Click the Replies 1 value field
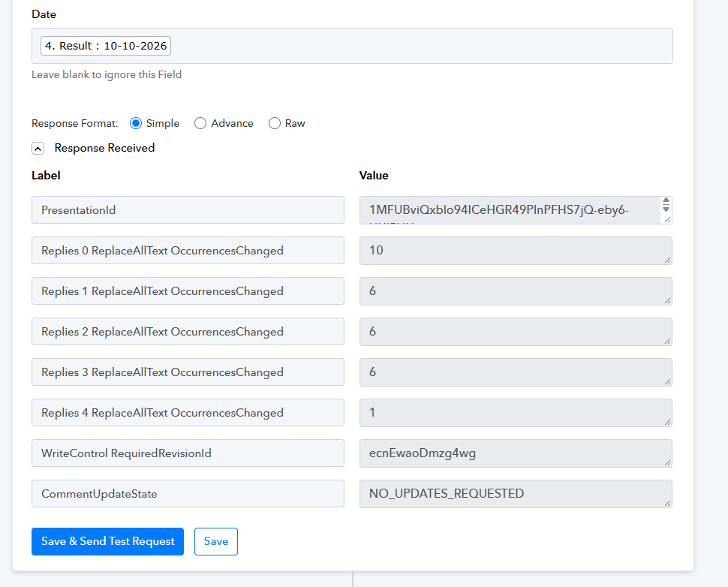 (516, 291)
